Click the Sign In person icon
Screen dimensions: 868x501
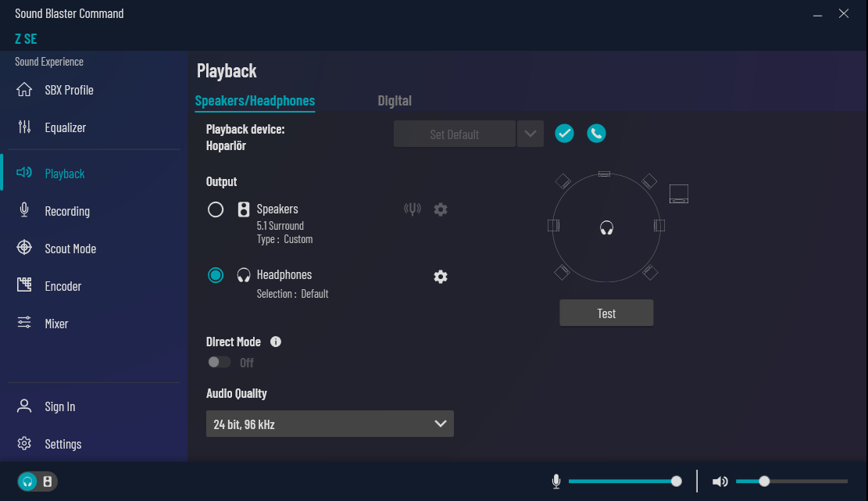point(24,406)
